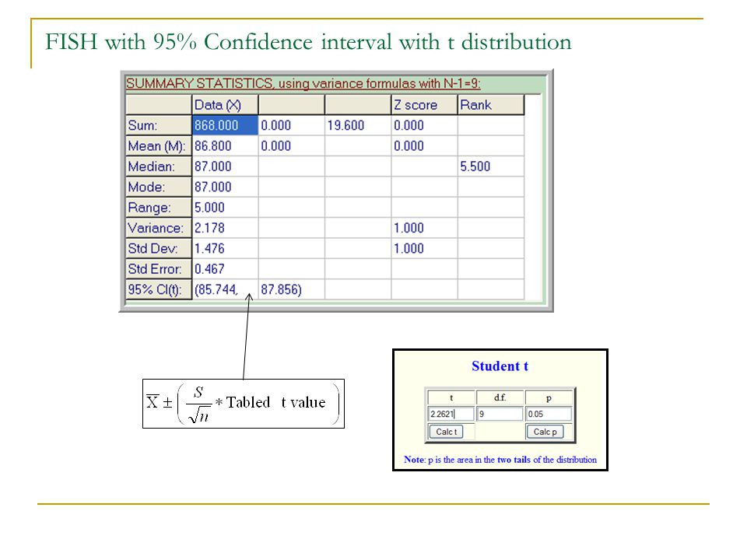Select the Variance value 2.178
The width and height of the screenshot is (747, 560).
(225, 228)
